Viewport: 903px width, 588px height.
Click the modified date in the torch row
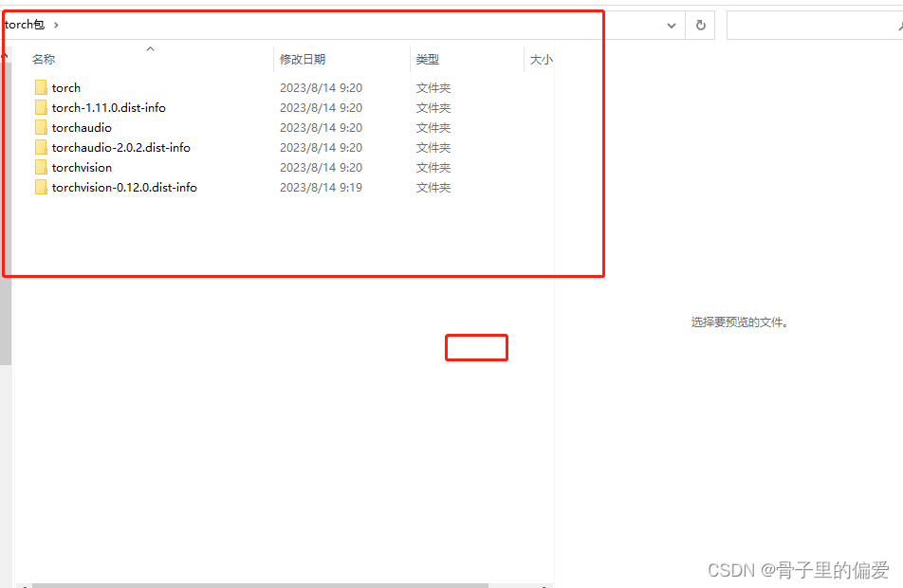click(321, 87)
